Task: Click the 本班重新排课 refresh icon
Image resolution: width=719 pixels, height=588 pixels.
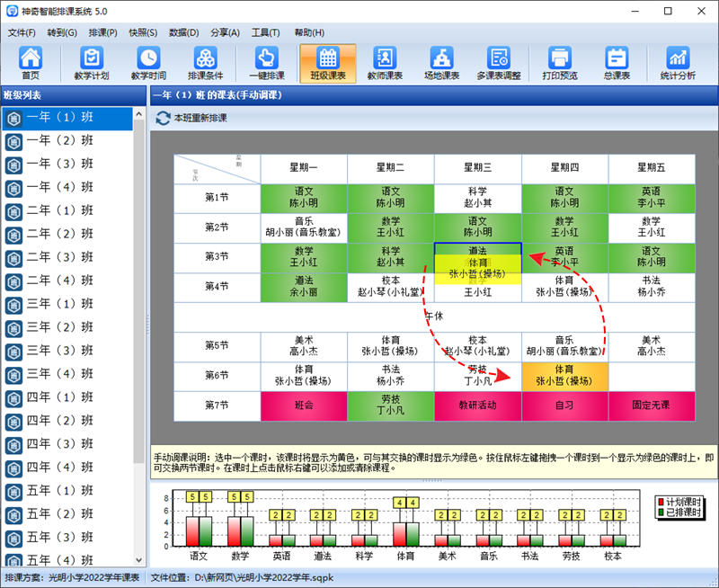Action: click(163, 119)
